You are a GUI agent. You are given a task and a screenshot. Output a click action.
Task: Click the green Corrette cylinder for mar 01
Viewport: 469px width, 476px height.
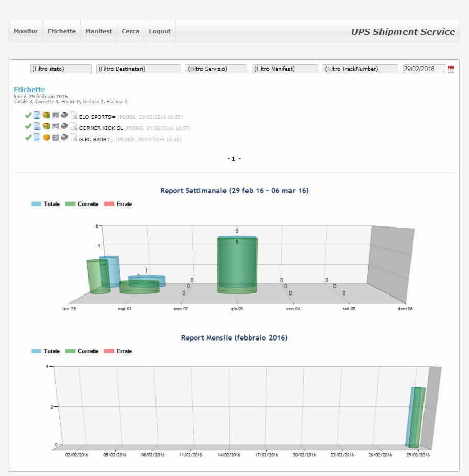[139, 287]
